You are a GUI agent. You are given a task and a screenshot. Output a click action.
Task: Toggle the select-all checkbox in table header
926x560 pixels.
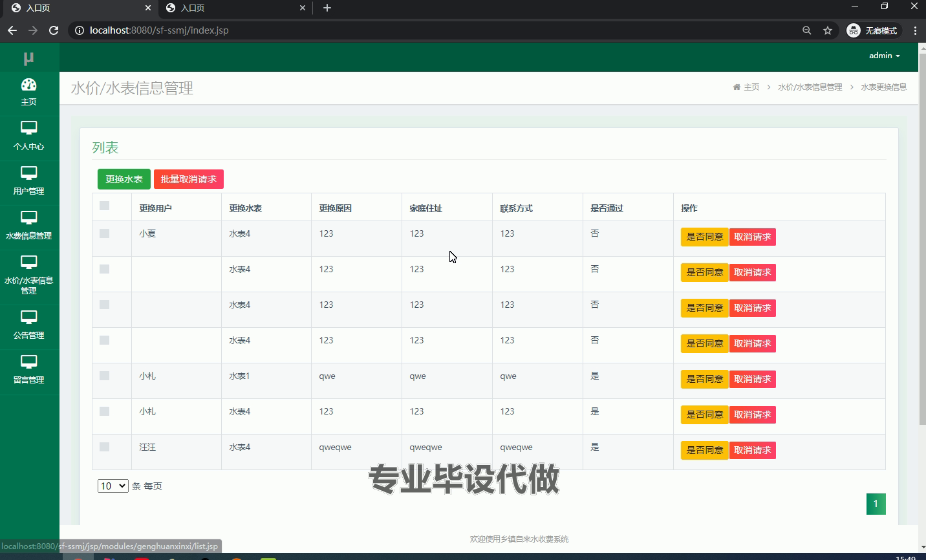click(x=104, y=206)
